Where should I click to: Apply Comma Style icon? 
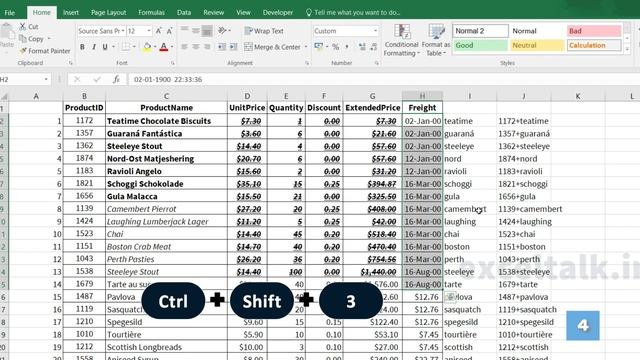[x=347, y=47]
